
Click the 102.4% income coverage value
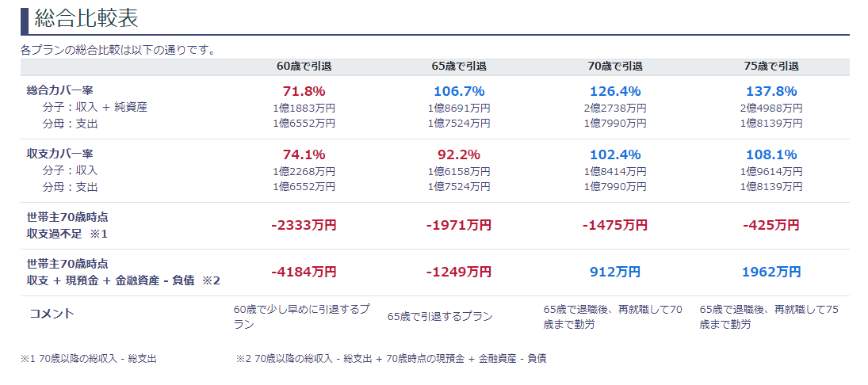[615, 154]
